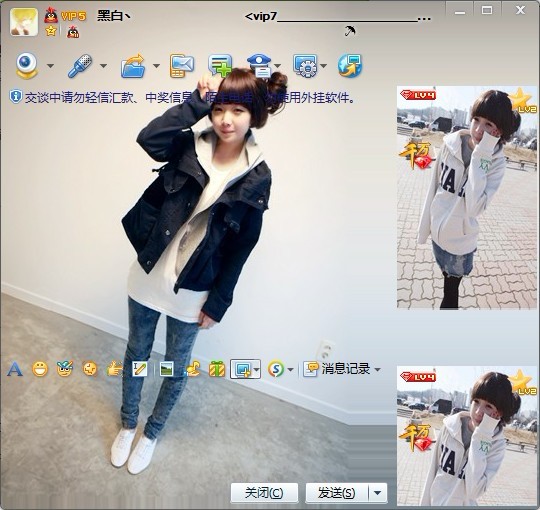Send a gift with the gift box icon
The width and height of the screenshot is (540, 510).
pyautogui.click(x=217, y=369)
